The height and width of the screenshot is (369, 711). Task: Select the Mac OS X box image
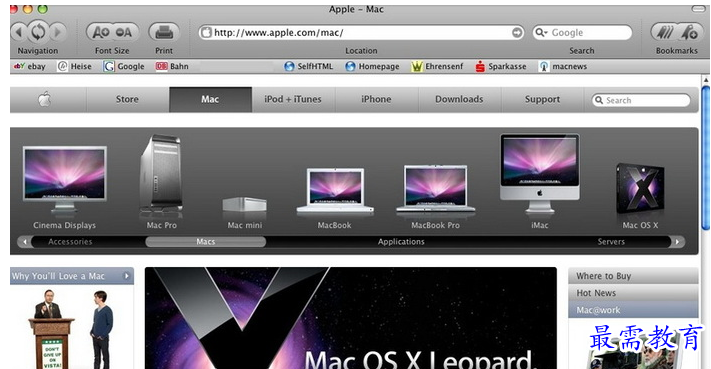click(640, 189)
